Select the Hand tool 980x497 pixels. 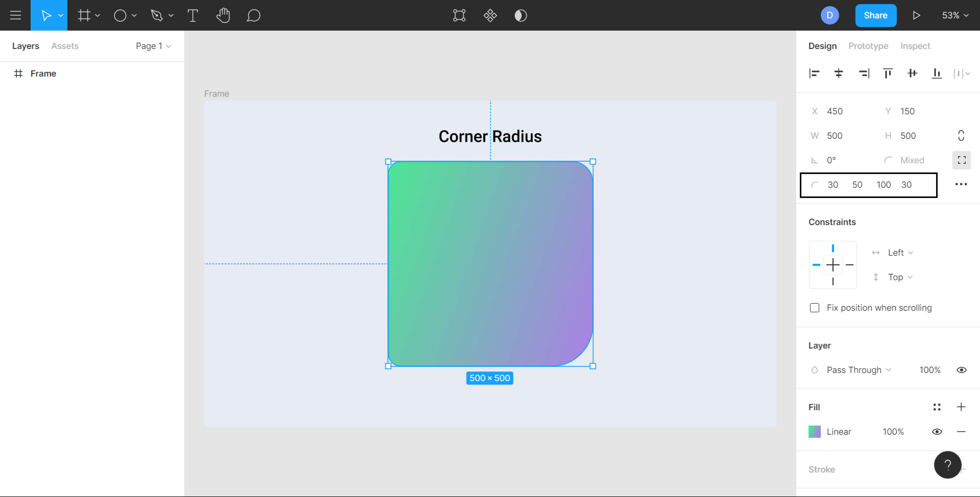tap(223, 15)
